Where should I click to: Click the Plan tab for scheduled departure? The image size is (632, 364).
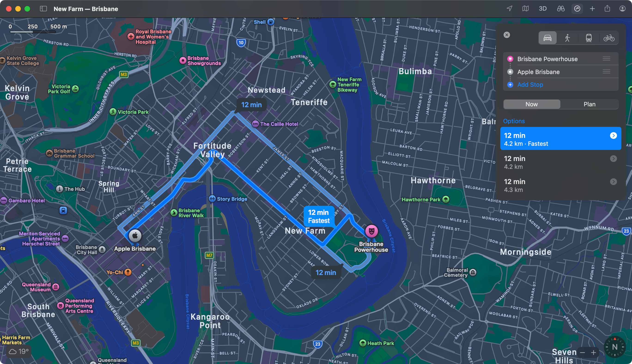coord(589,104)
